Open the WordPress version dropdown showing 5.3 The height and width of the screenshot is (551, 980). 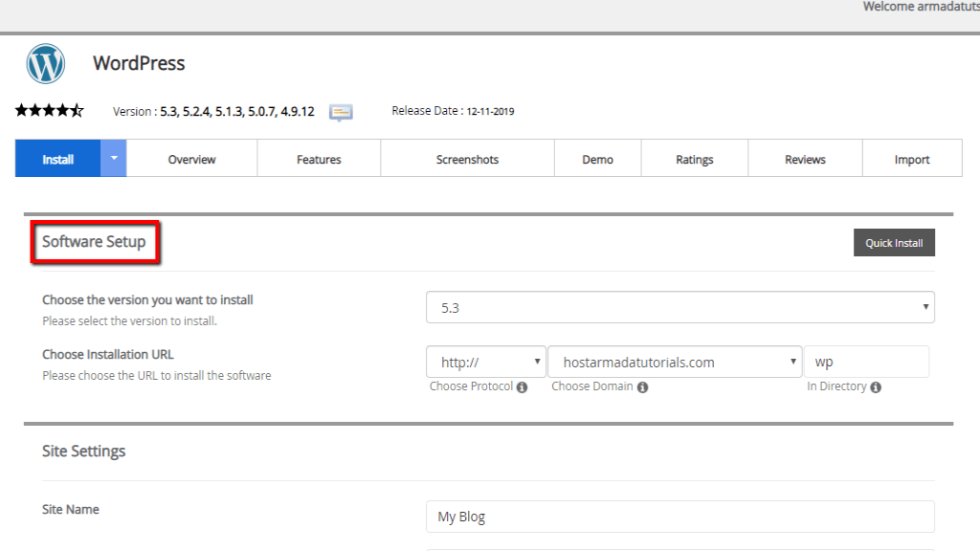click(680, 307)
